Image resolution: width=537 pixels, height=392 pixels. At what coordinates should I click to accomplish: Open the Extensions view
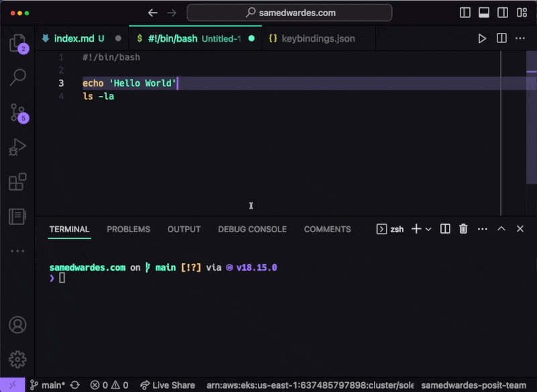tap(17, 182)
